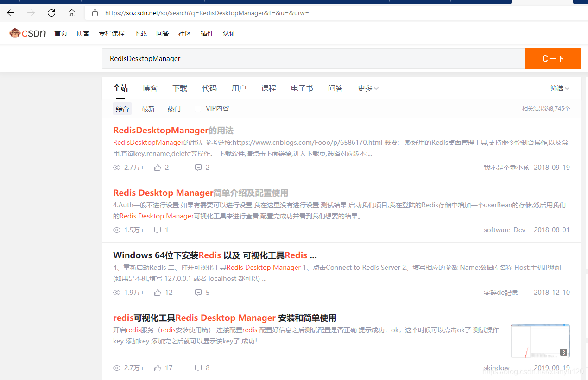The height and width of the screenshot is (380, 588).
Task: Open author 我不是个乖小孩 profile
Action: (506, 168)
